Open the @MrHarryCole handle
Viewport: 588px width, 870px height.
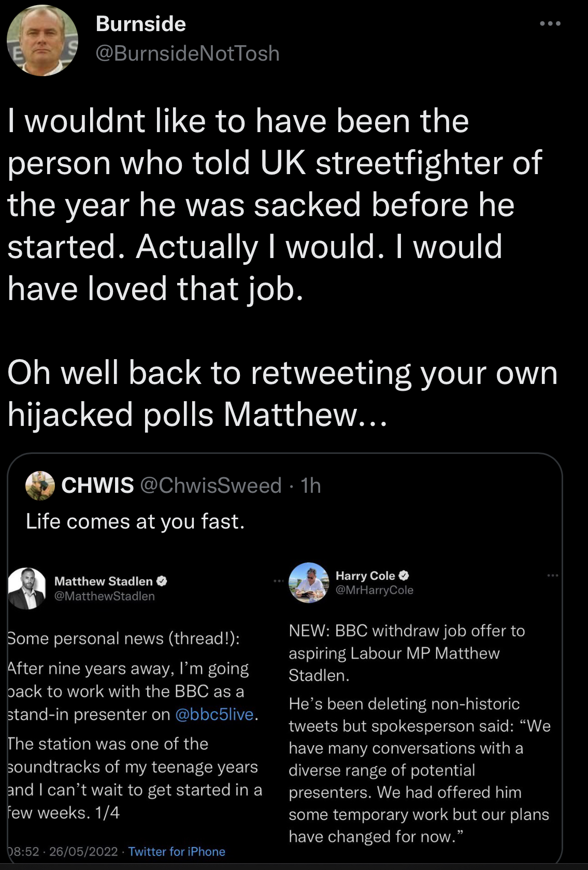pos(375,590)
